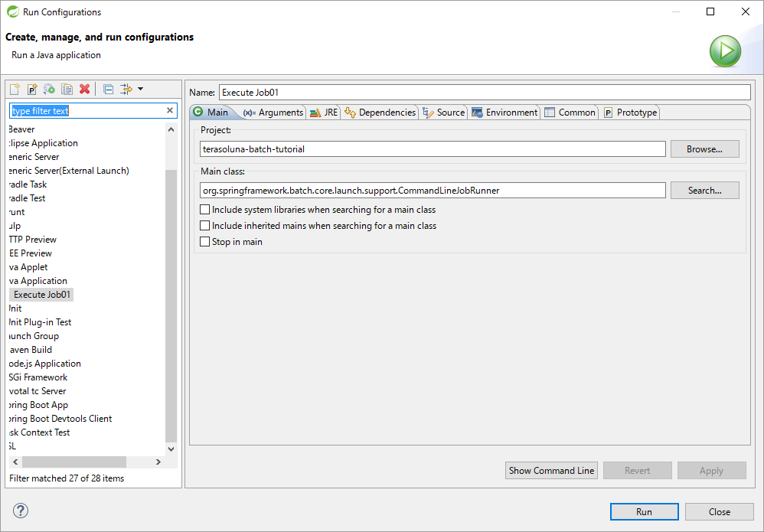This screenshot has width=764, height=532.
Task: Duplicate the selected launch configuration
Action: [67, 90]
